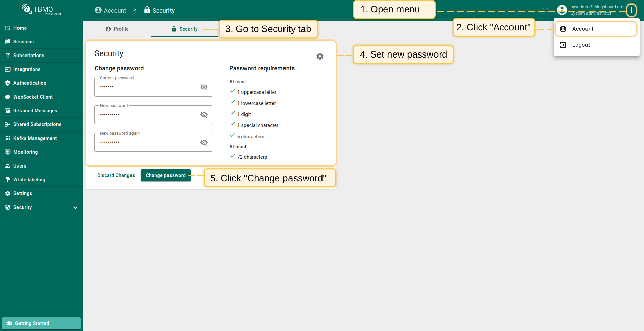Image resolution: width=644 pixels, height=331 pixels.
Task: Click the user avatar icon
Action: pos(562,10)
